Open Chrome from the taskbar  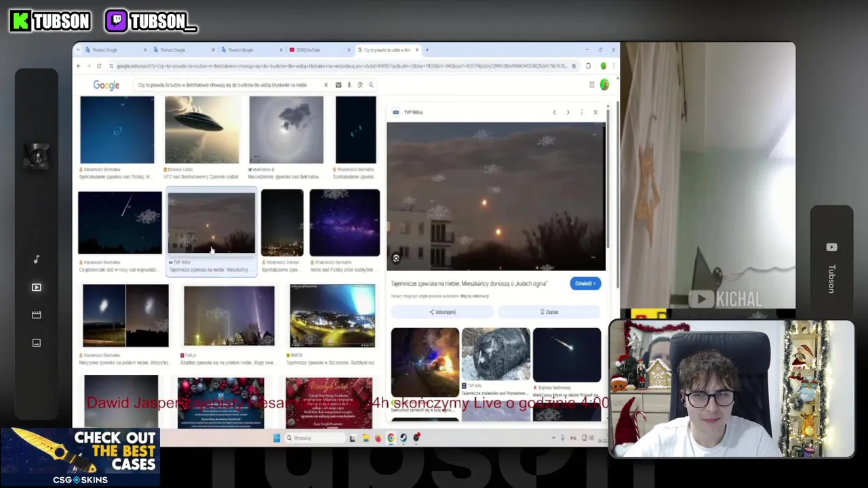(391, 438)
